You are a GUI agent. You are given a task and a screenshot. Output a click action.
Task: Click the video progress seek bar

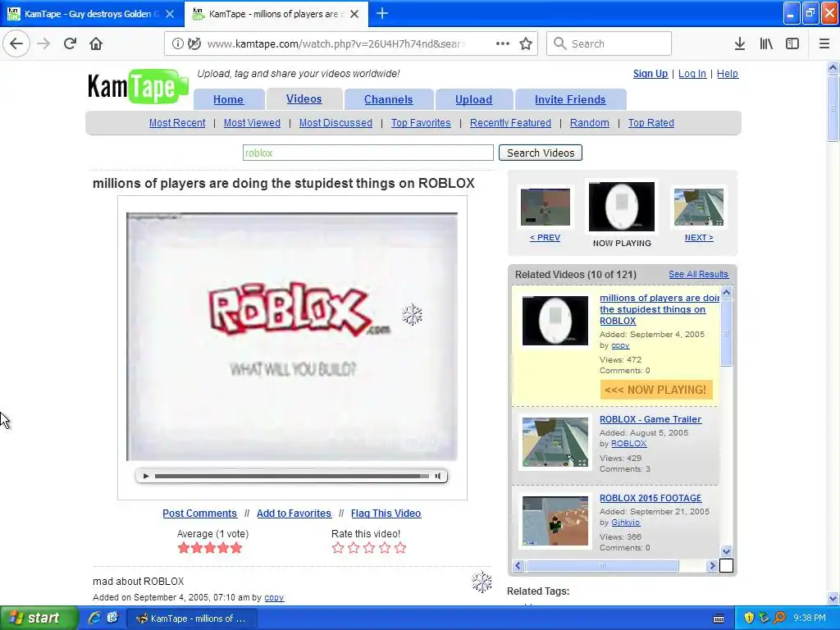pyautogui.click(x=291, y=476)
